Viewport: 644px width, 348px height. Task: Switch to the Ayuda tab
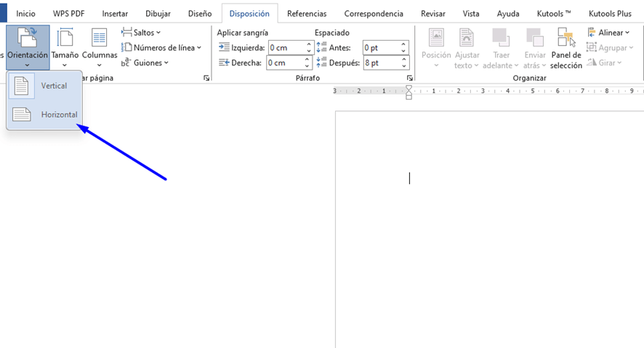click(508, 14)
